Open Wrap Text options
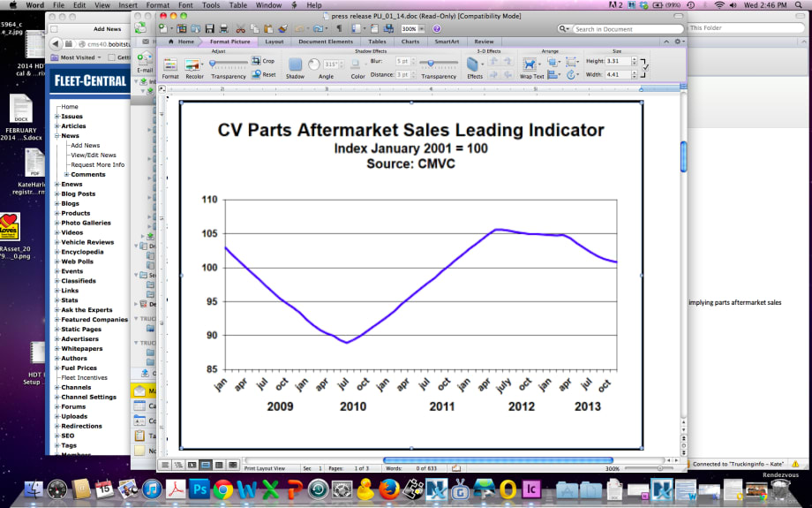 click(530, 64)
